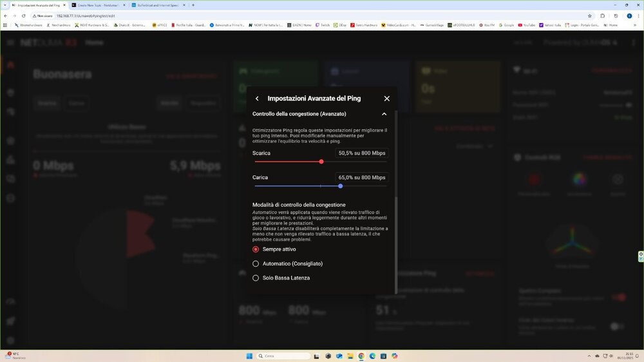Close the Impostazioni Avanzate del Ping dialog
644x362 pixels.
pyautogui.click(x=386, y=99)
